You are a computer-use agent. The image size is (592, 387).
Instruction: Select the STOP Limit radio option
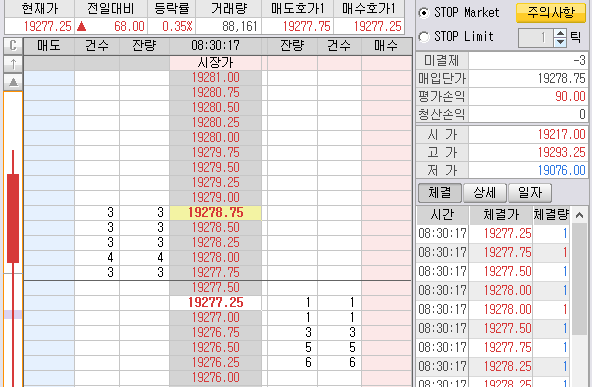pos(424,37)
